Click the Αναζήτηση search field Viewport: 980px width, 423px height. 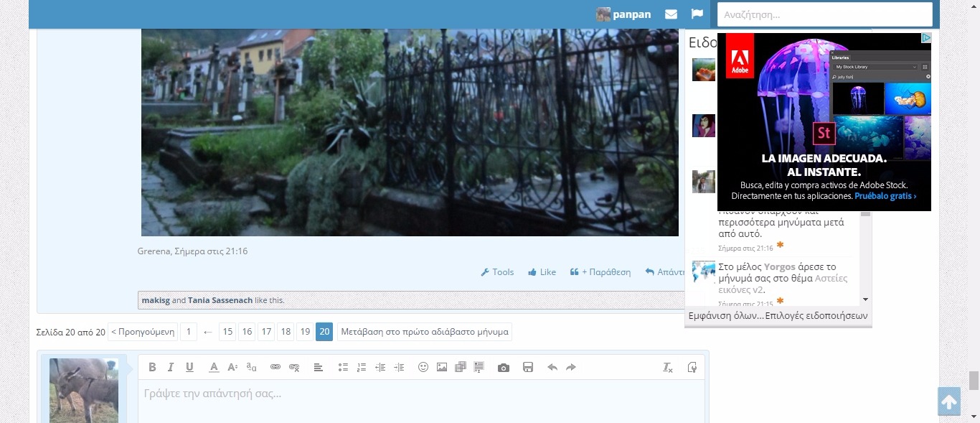(x=824, y=14)
